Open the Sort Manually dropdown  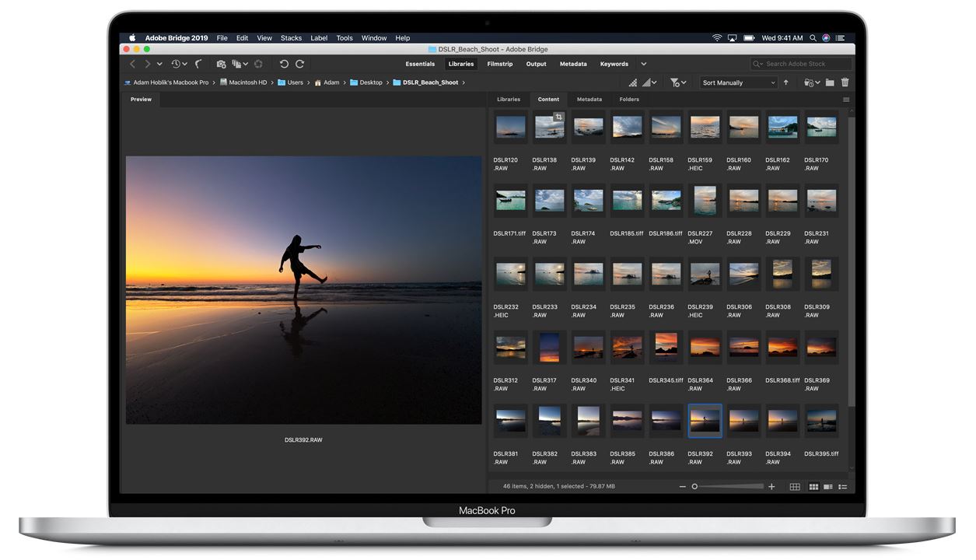coord(738,82)
